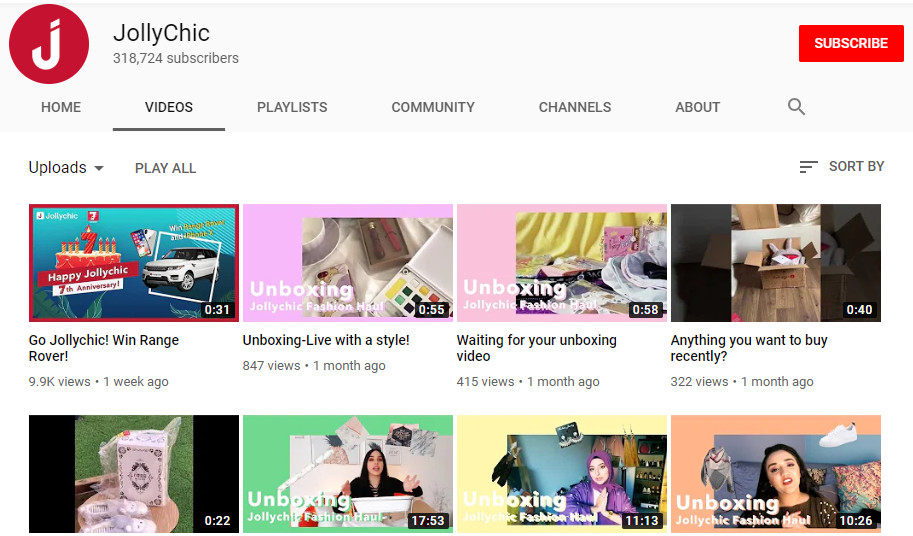
Task: Play the 17:53 green unboxing video thumbnail
Action: coord(347,473)
